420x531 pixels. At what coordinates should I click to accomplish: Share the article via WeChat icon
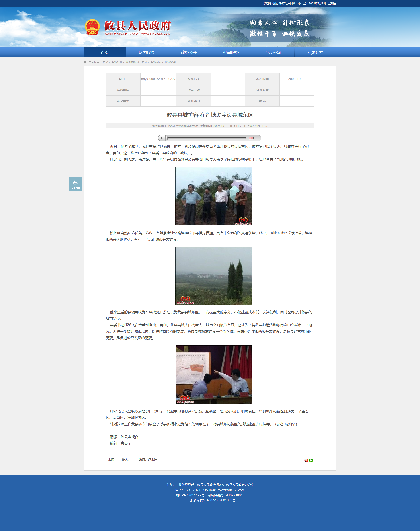coord(311,461)
